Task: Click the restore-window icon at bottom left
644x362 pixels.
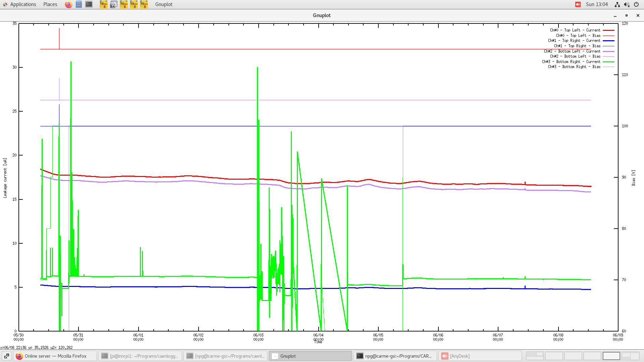Action: click(7, 356)
